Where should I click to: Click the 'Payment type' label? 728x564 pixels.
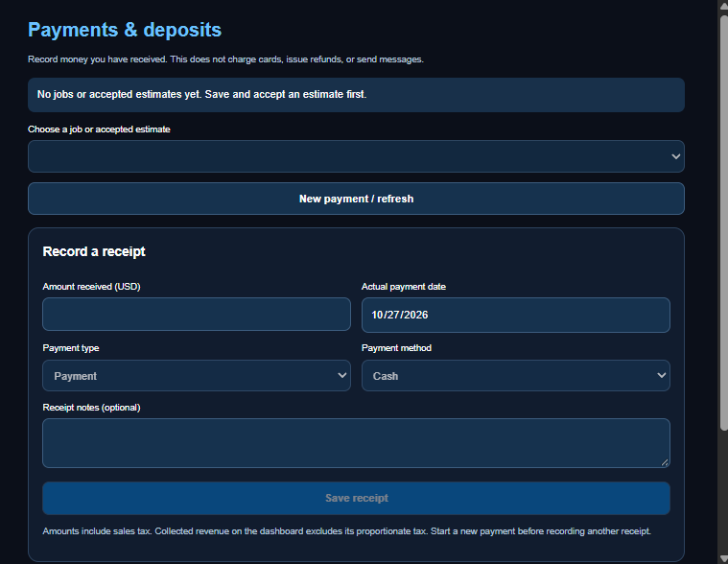tap(71, 348)
